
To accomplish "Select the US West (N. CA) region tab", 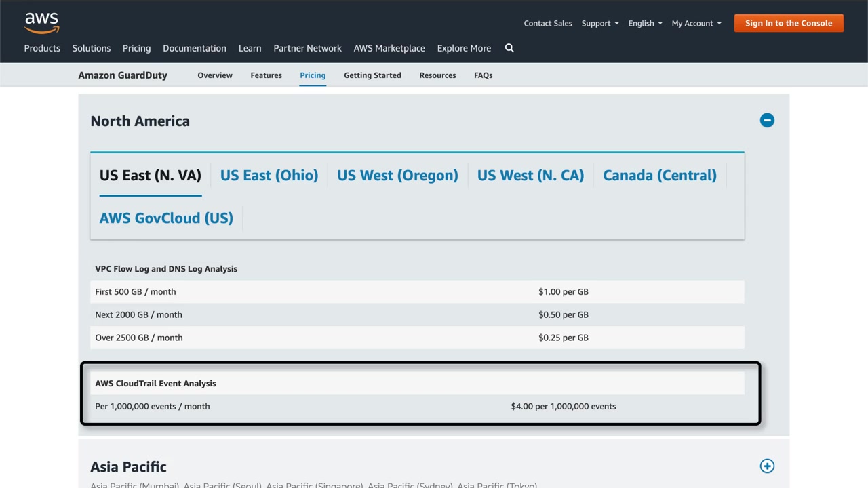I will point(530,176).
